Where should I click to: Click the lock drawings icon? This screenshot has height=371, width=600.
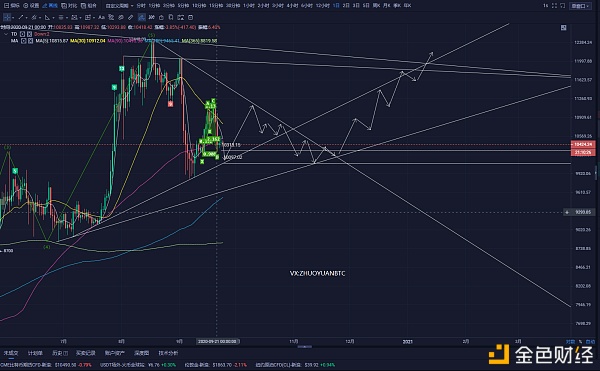pyautogui.click(x=161, y=17)
